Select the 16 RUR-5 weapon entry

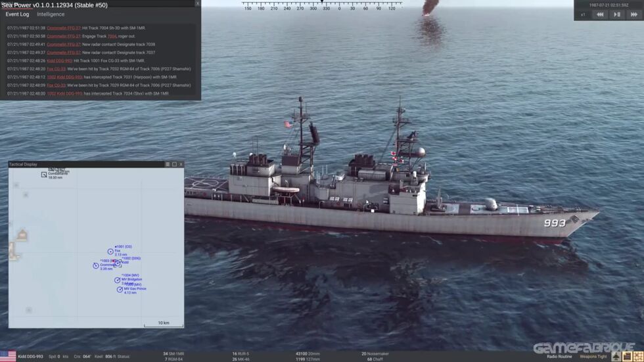click(x=241, y=353)
